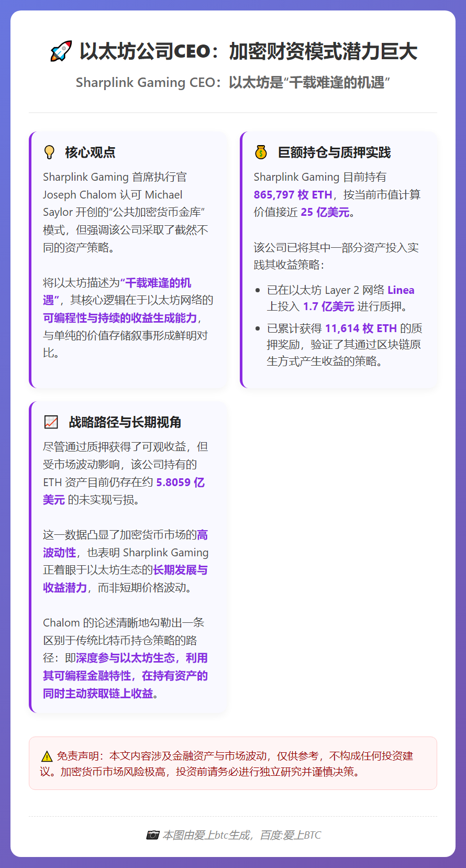
Task: Click the camera icon in the footer
Action: click(x=152, y=835)
